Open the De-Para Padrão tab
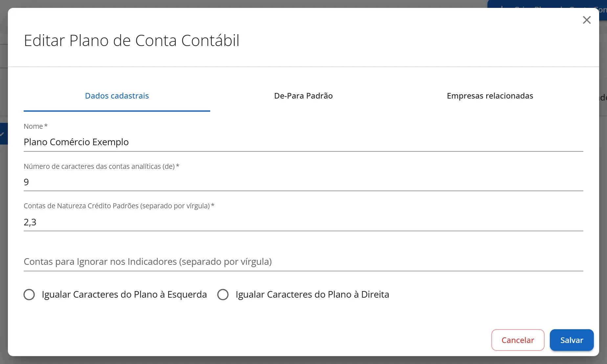607x364 pixels. tap(303, 96)
